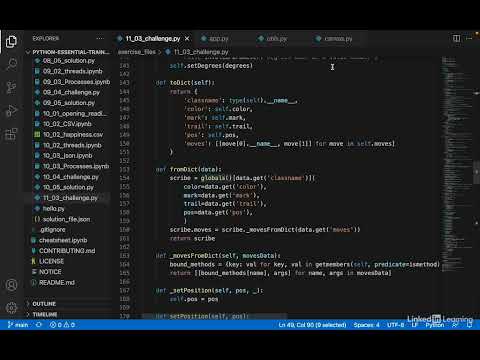Open the Manage gear icon
This screenshot has width=480, height=360.
pos(11,308)
